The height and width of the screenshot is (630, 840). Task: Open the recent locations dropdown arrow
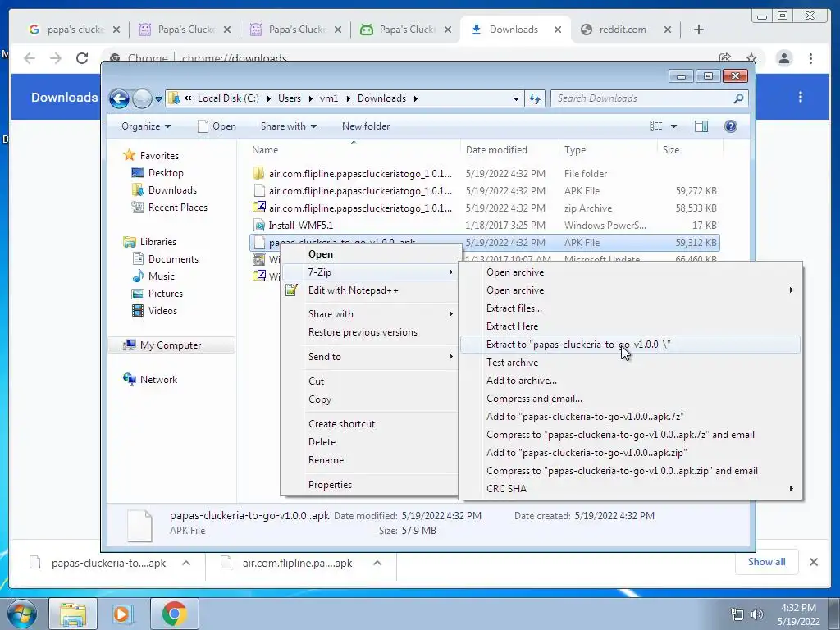pos(158,99)
